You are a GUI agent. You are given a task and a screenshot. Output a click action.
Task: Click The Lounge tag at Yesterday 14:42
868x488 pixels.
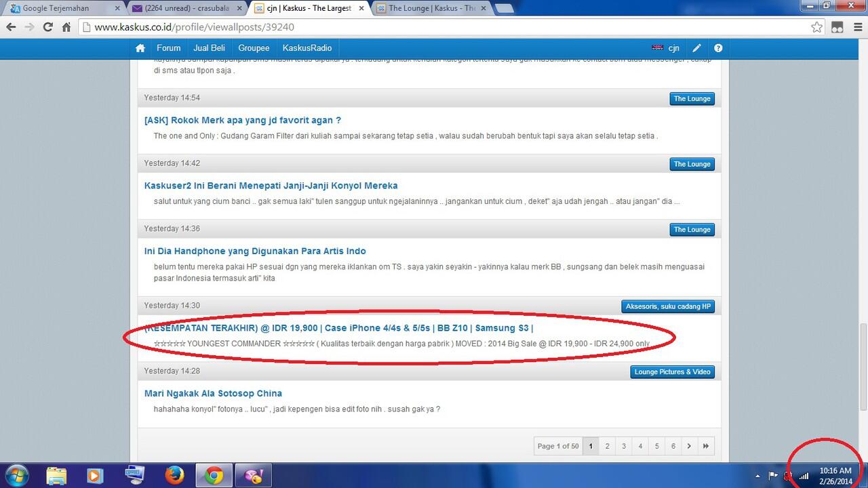click(x=692, y=164)
